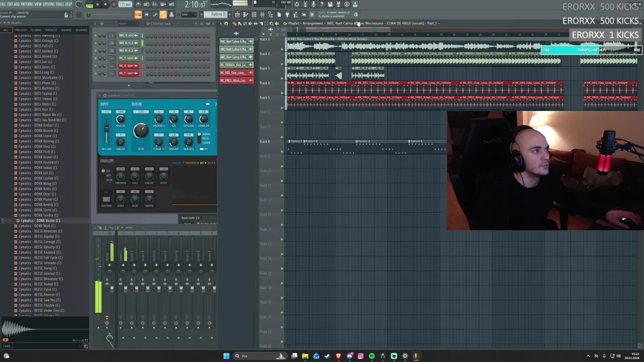Open the Mixer toolbar shortcut icon
The width and height of the screenshot is (644, 362).
(262, 14)
